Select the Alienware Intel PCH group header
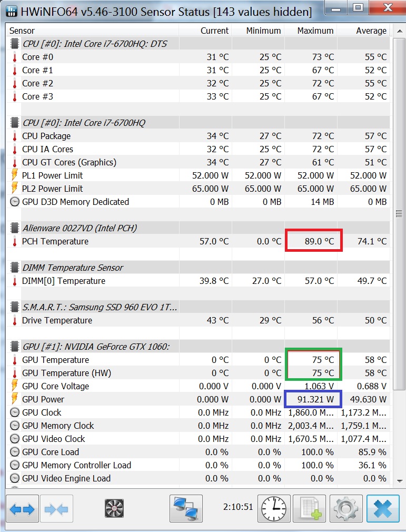406x532 pixels. [x=198, y=228]
